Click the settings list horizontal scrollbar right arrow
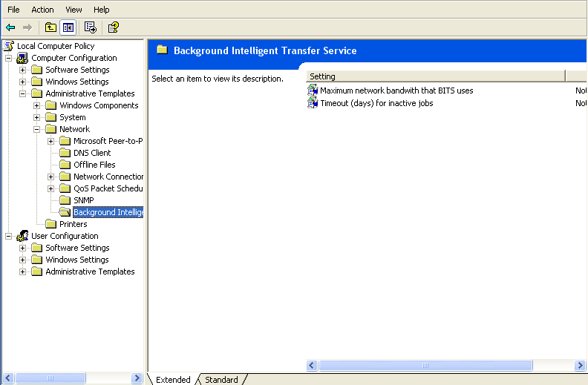 point(580,366)
